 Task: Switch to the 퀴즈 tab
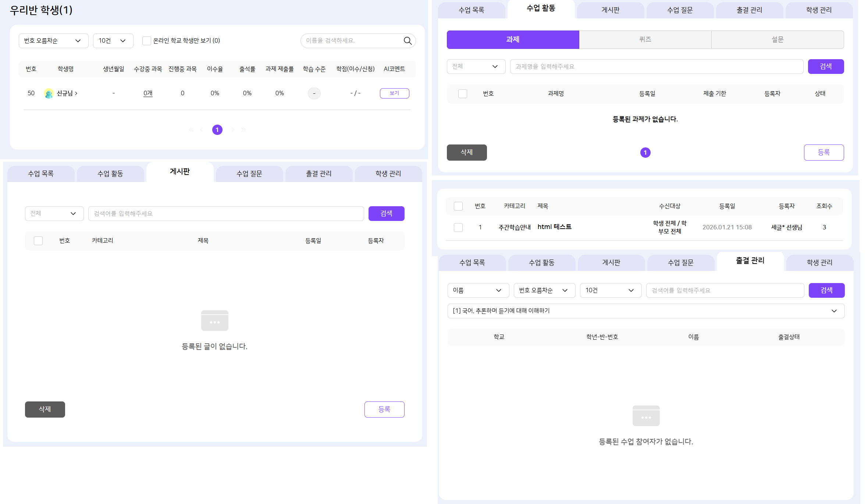[x=645, y=40]
